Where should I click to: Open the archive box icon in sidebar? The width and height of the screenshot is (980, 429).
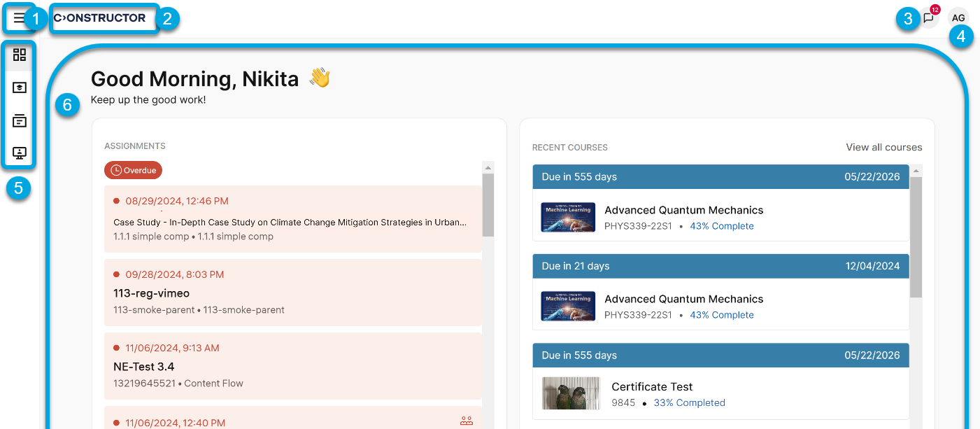[x=20, y=120]
